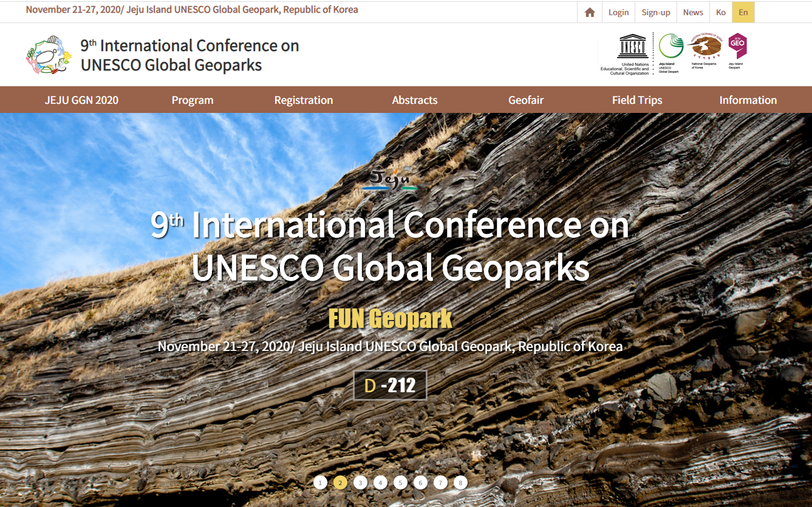Click the yellow FUN Geopark text
Screen dimensions: 812x507
(390, 318)
